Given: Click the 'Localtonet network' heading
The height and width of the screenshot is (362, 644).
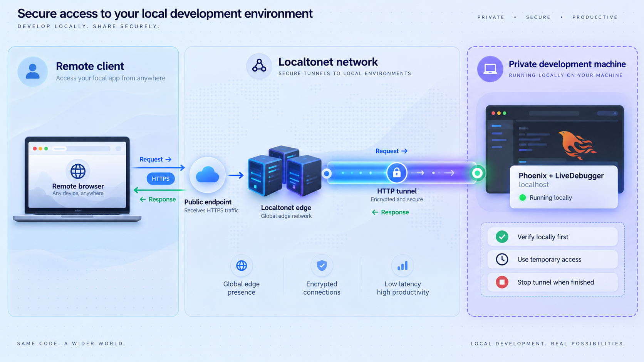Looking at the screenshot, I should point(328,62).
